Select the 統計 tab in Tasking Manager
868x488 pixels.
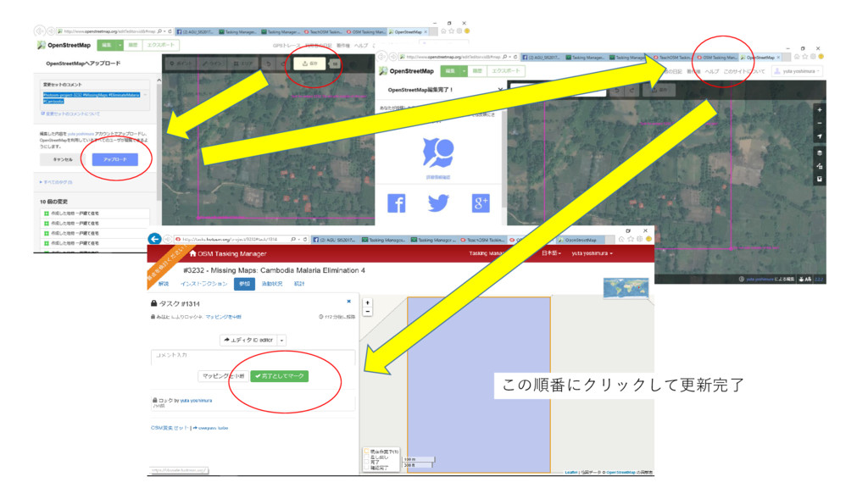[x=299, y=284]
